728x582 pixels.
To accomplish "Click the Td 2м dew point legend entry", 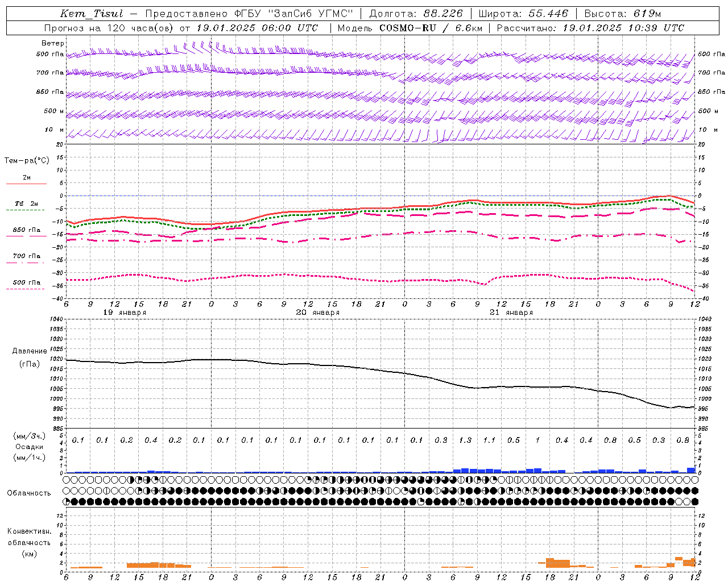I will 27,203.
